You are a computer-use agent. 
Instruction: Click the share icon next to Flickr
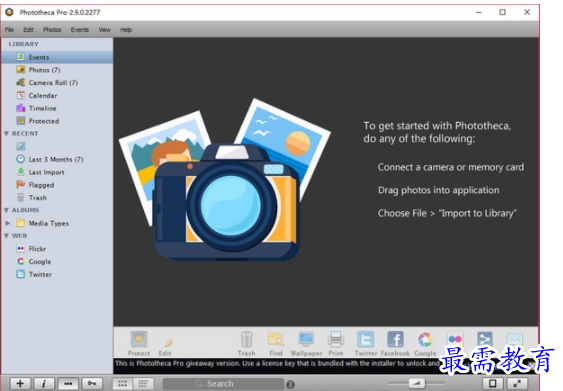[x=484, y=340]
